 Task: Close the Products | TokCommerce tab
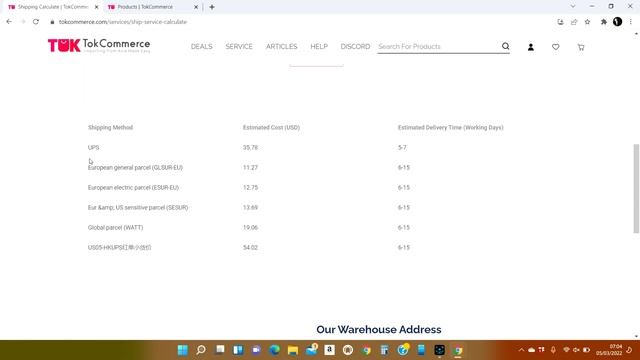click(196, 7)
